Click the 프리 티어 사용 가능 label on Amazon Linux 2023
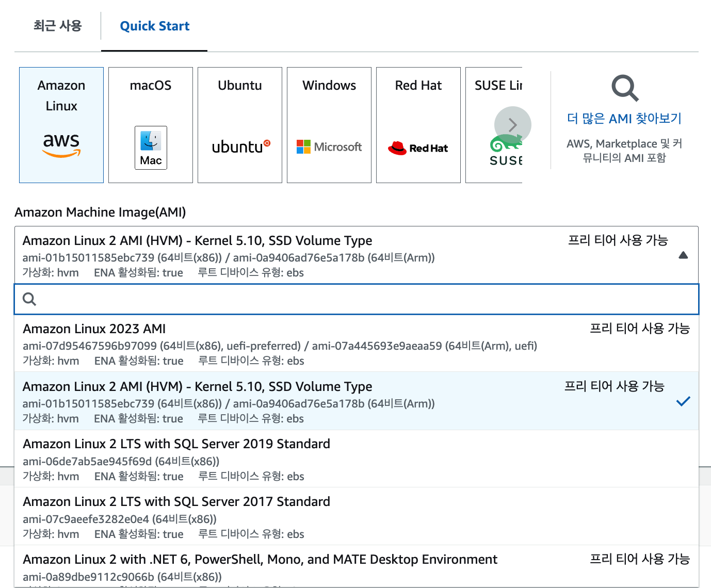 640,329
